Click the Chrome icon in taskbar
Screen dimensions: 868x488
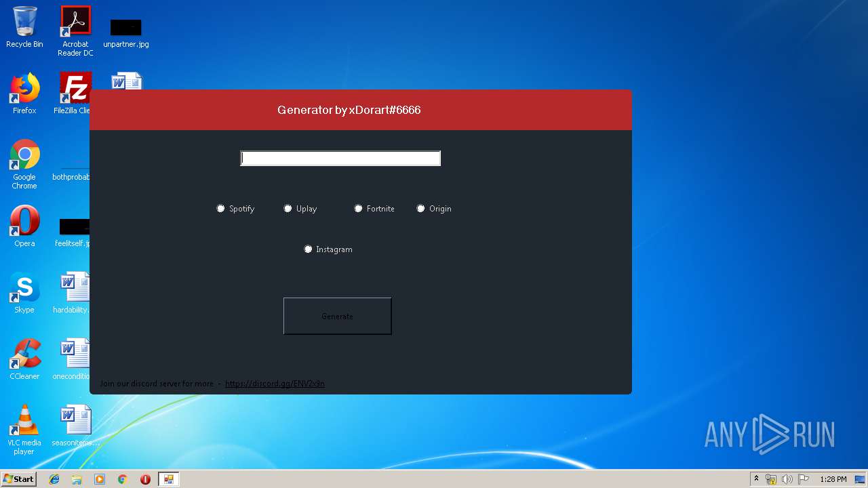(123, 479)
